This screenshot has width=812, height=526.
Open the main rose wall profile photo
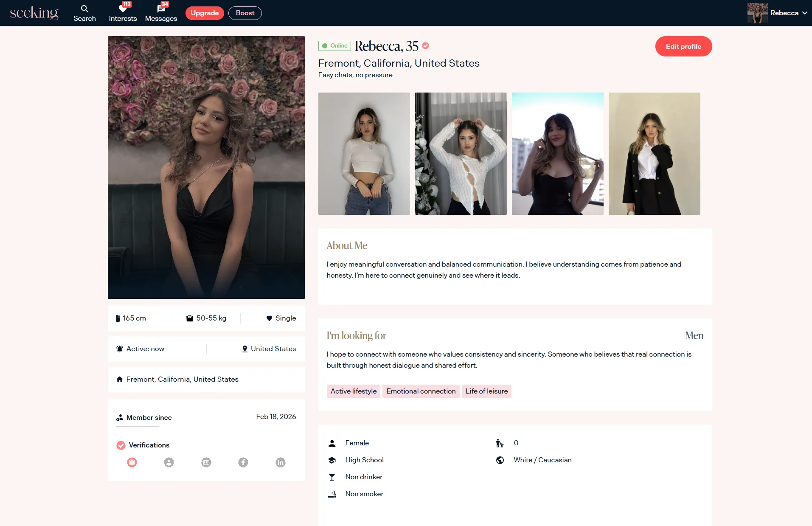click(206, 167)
